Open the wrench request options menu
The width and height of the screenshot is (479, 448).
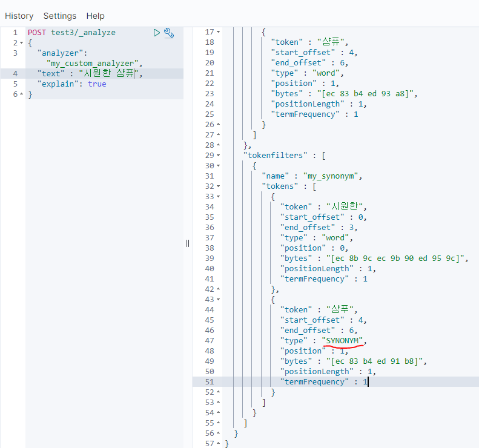coord(169,33)
